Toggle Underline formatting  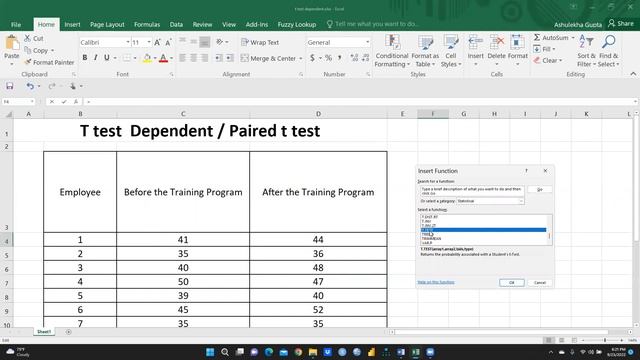coord(107,58)
